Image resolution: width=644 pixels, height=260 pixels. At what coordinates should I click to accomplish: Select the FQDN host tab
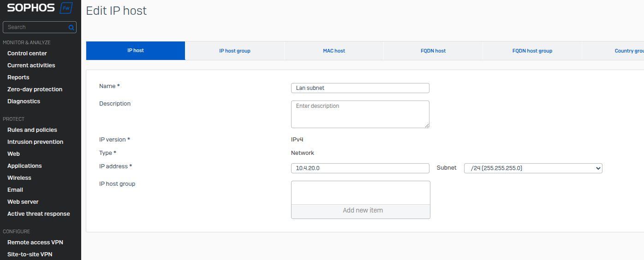pos(433,51)
